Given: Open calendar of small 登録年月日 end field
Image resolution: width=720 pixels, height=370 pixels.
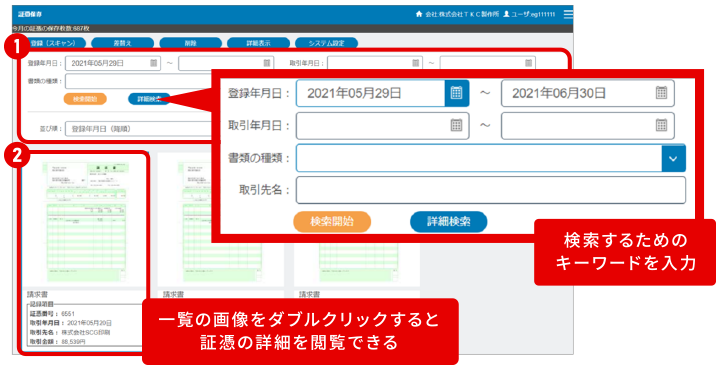Looking at the screenshot, I should [267, 63].
